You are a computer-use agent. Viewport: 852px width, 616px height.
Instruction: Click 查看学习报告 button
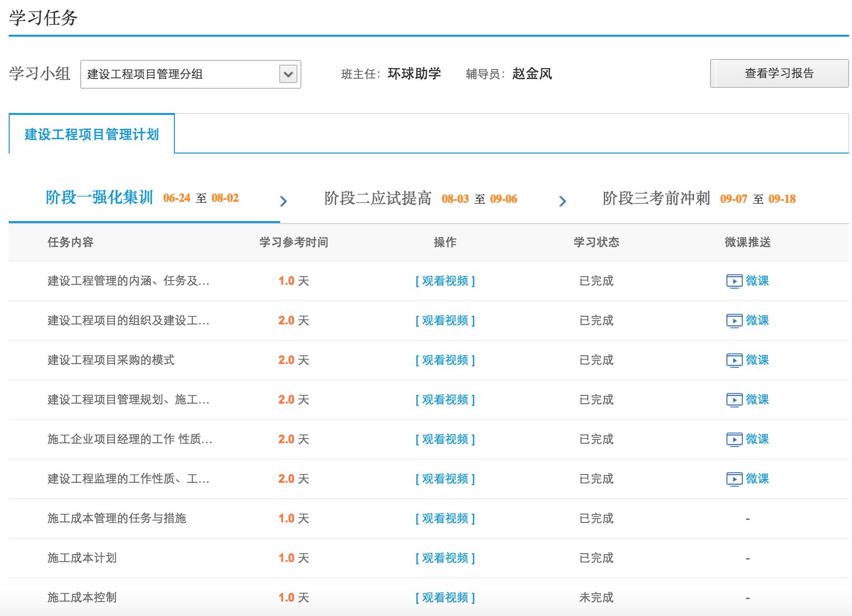click(779, 73)
